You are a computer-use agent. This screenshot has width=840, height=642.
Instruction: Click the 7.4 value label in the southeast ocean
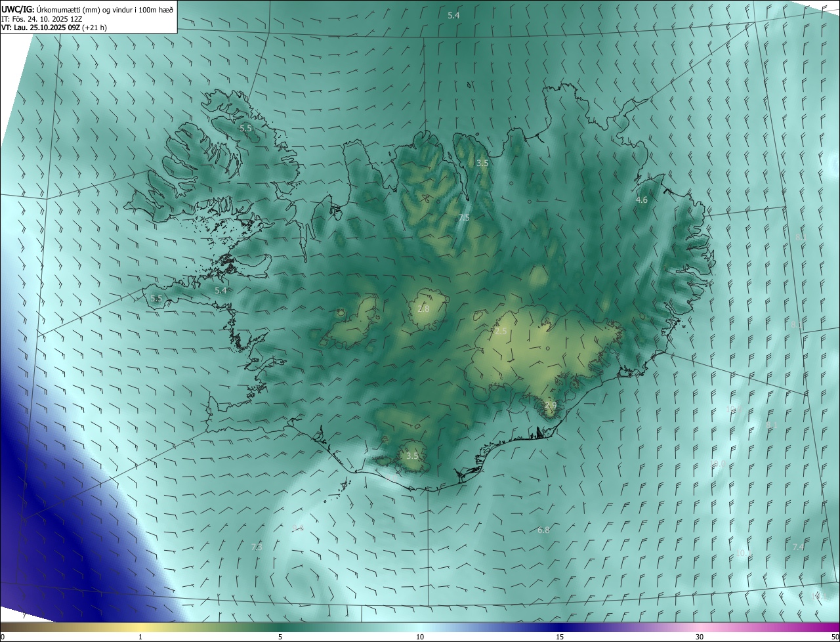click(798, 547)
